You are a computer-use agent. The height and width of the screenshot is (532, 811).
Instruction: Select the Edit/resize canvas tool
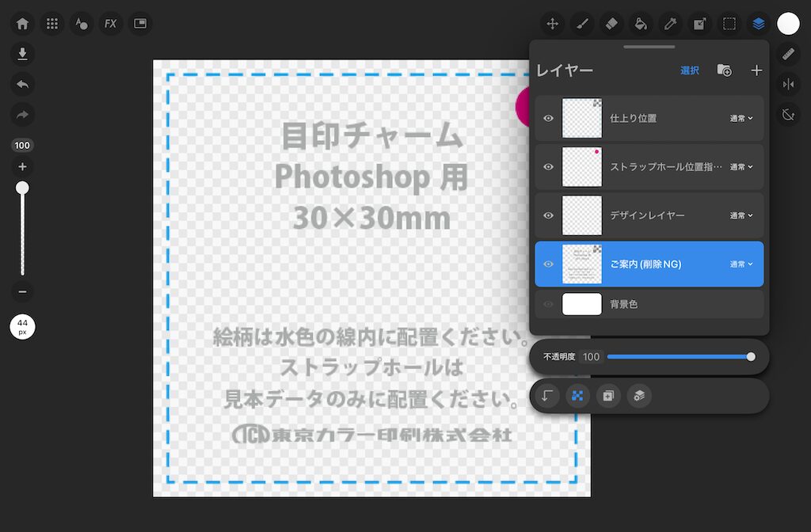(700, 24)
